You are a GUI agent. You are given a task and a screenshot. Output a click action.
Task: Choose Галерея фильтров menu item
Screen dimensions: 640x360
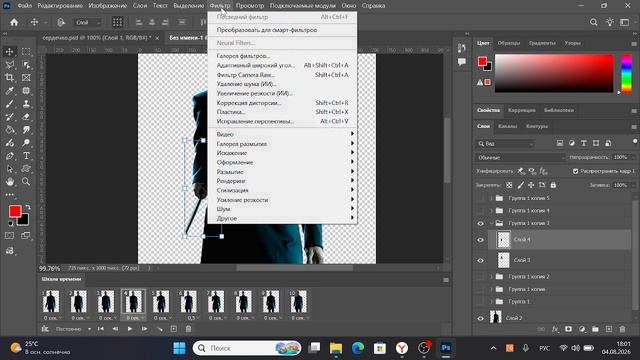pyautogui.click(x=282, y=56)
